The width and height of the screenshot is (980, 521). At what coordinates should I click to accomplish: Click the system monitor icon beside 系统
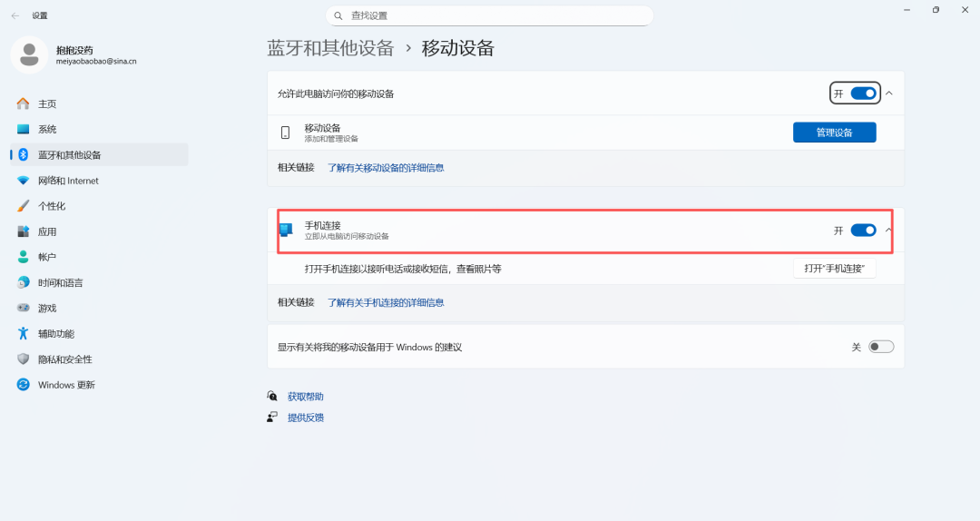23,130
